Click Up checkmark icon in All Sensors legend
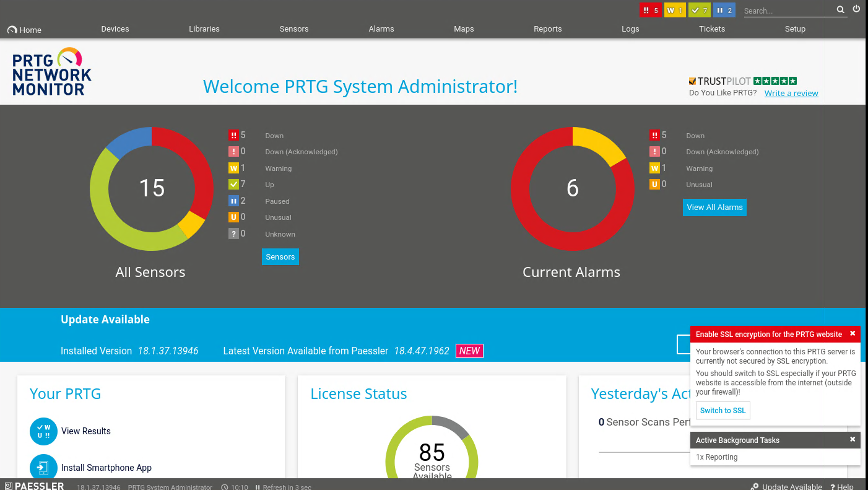Image resolution: width=868 pixels, height=490 pixels. [x=233, y=184]
